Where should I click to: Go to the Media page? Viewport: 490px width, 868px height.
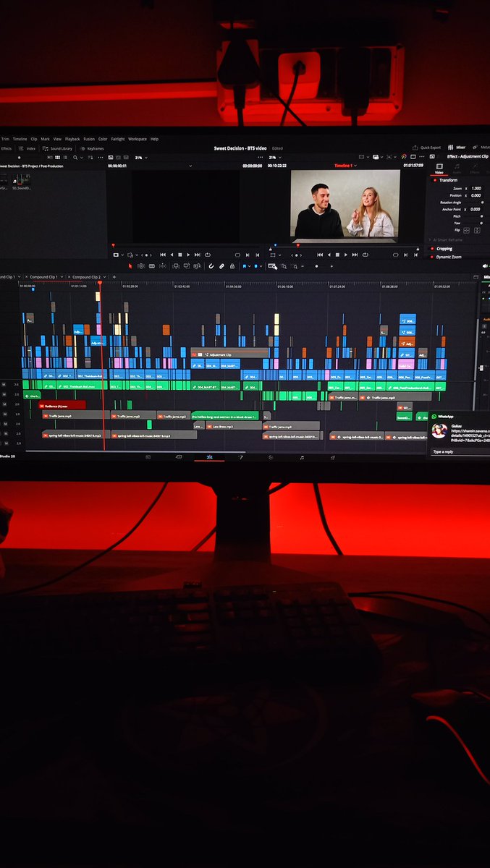148,457
